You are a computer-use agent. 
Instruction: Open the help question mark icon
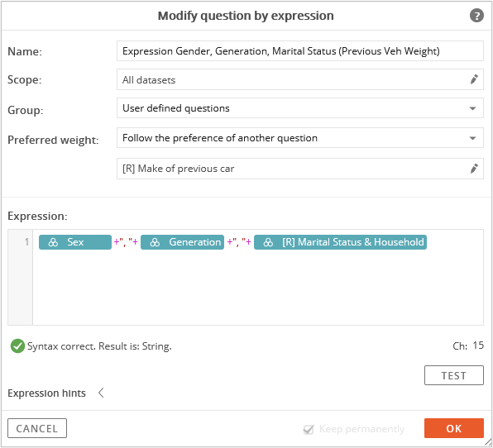[476, 16]
